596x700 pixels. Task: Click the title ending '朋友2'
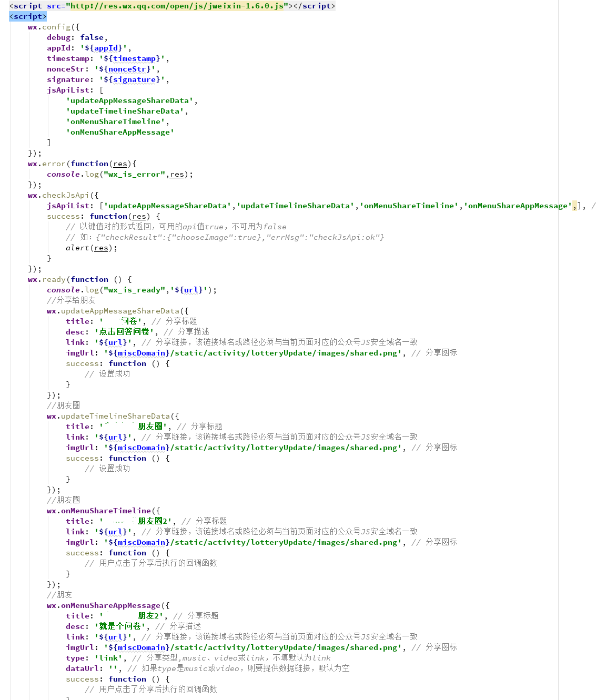coord(132,616)
